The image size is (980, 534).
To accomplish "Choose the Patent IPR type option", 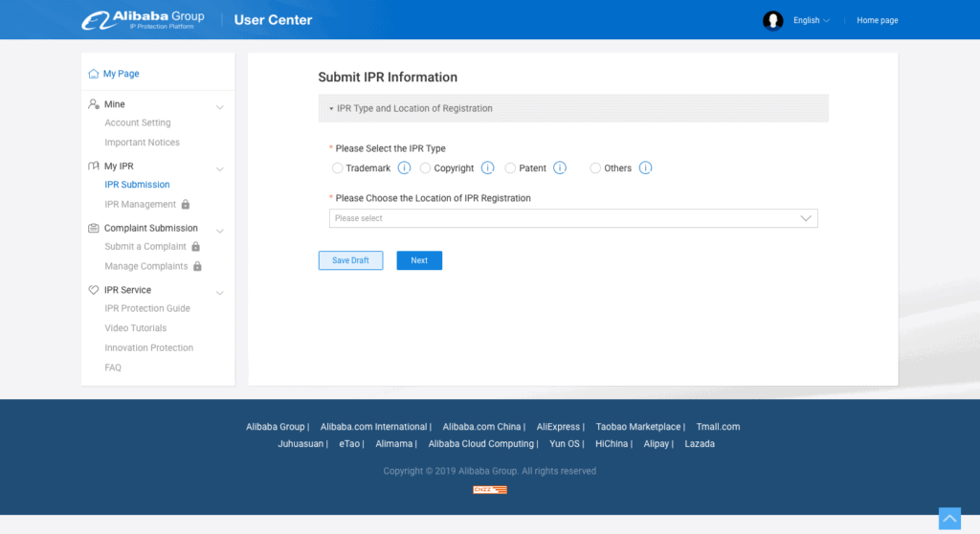I will [x=510, y=168].
